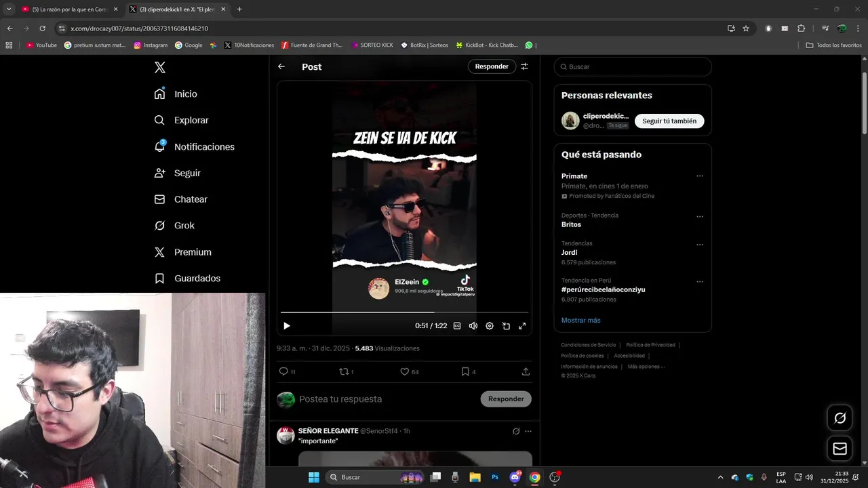Open Inicio in the X sidebar
868x488 pixels.
pos(176,94)
